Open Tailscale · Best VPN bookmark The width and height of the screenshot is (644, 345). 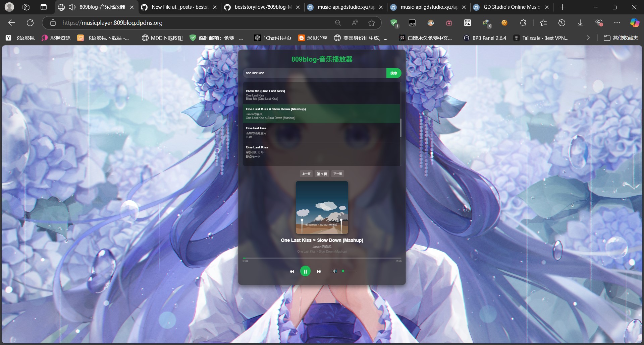point(541,38)
